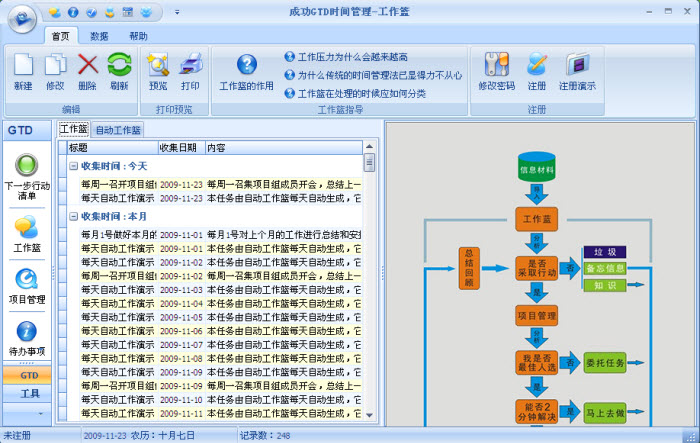Screen dimensions: 700x443
Task: Create a new item with 新建
Action: [x=23, y=71]
